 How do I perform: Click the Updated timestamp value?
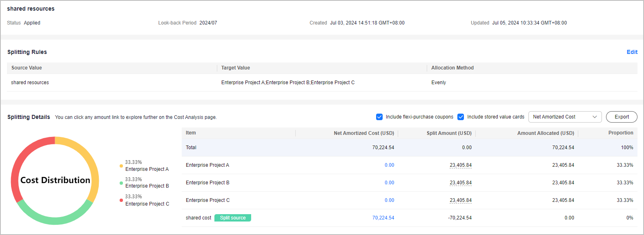529,23
